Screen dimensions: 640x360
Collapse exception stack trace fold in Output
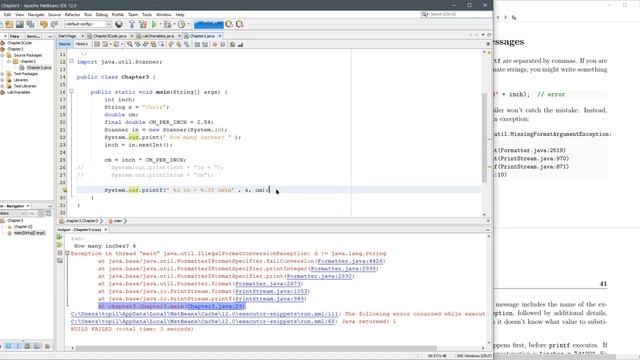point(67,253)
